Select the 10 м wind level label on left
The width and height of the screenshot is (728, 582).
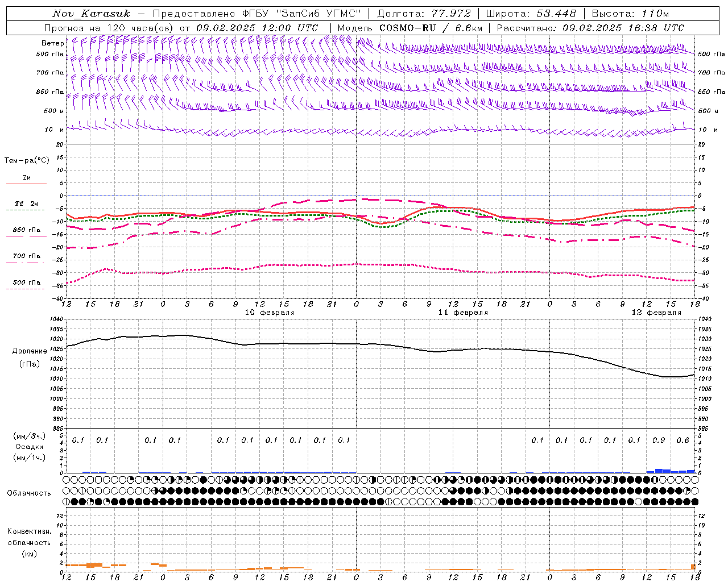[54, 130]
